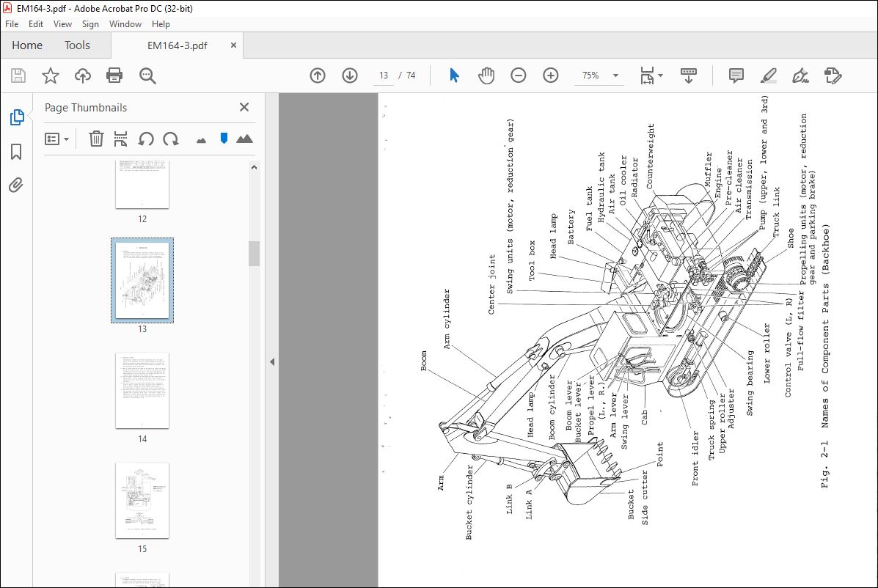The image size is (878, 588).
Task: Open thumbnail options dropdown menu
Action: [x=56, y=139]
